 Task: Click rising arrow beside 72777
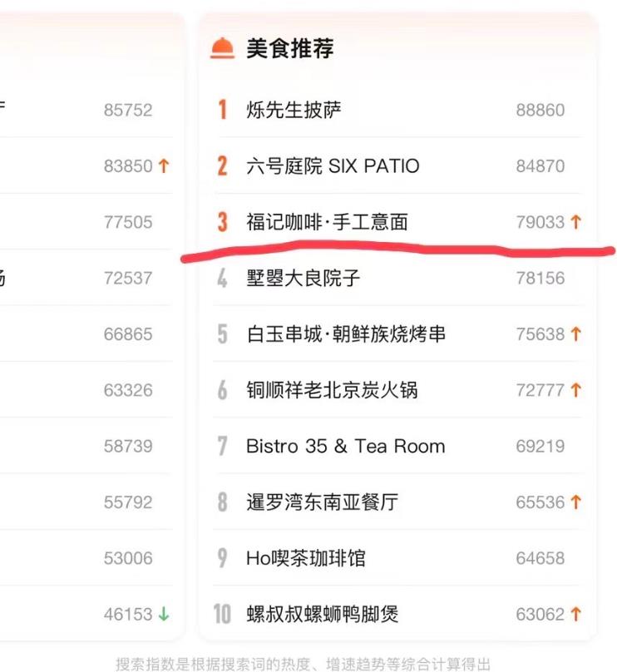coord(575,390)
